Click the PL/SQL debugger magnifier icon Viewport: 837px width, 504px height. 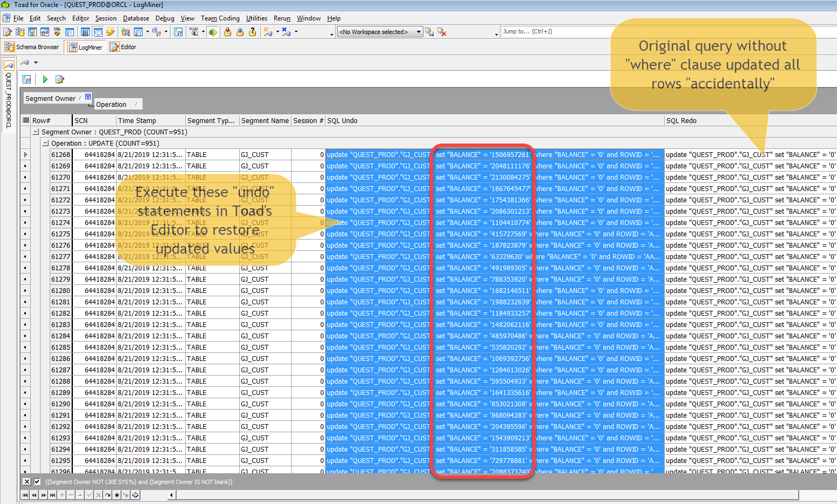pyautogui.click(x=194, y=32)
